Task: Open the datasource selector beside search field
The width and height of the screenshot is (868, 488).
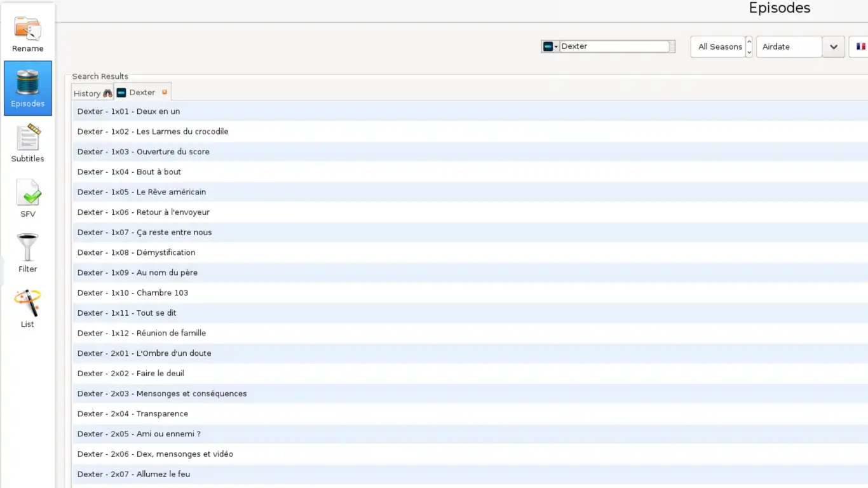Action: [x=550, y=46]
